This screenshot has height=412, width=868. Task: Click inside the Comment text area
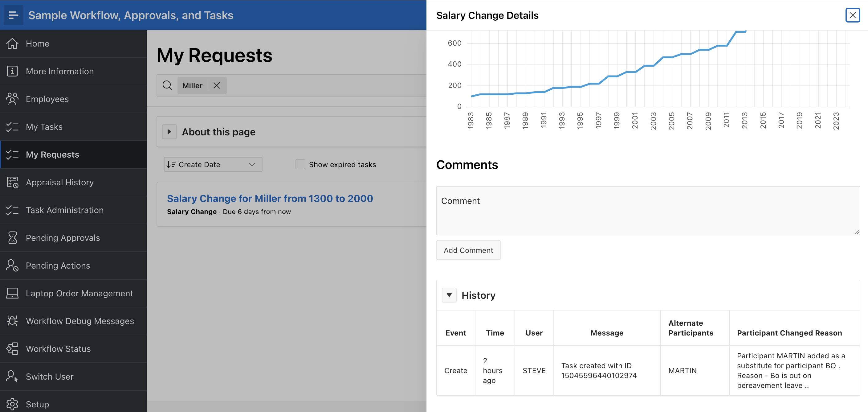[648, 211]
